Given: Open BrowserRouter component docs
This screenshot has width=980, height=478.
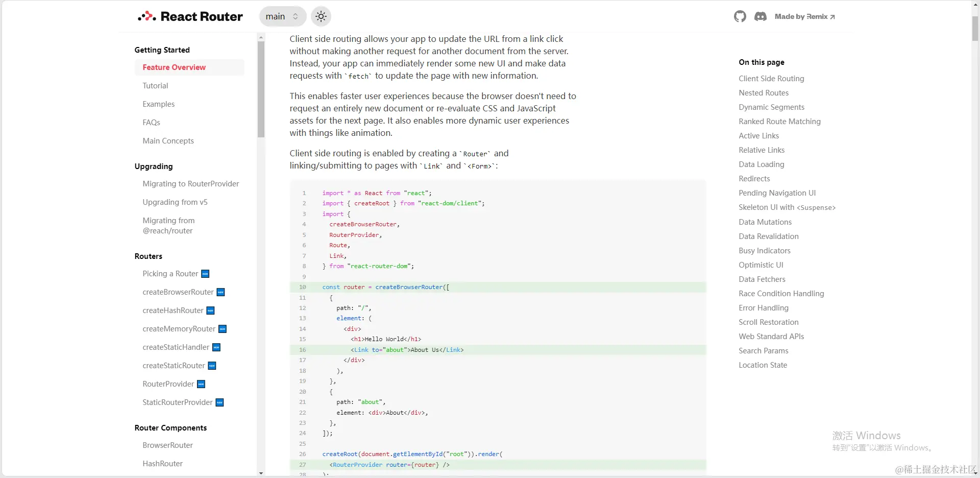Looking at the screenshot, I should tap(167, 445).
